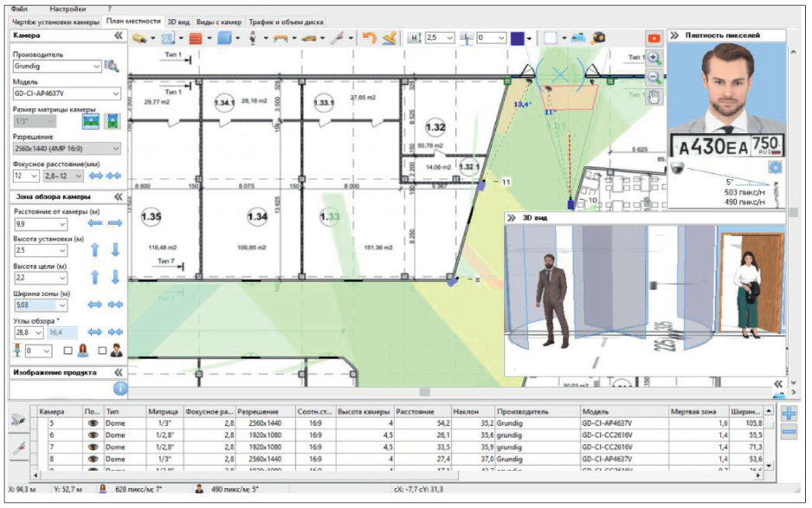Lower target height with down arrow
812x508 pixels.
coord(115,277)
